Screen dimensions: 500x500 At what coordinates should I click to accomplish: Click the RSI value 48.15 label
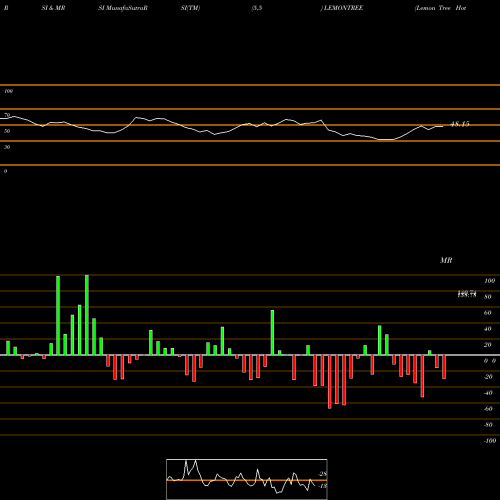(460, 124)
